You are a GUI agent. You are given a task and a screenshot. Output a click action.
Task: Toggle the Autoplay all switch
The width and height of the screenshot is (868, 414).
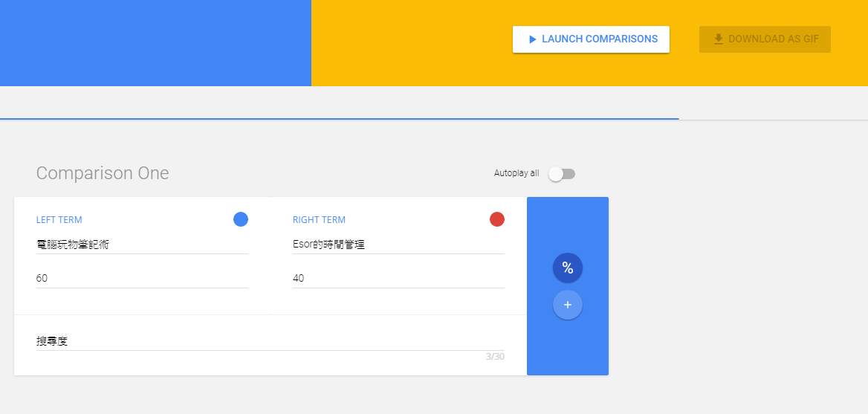[x=562, y=174]
